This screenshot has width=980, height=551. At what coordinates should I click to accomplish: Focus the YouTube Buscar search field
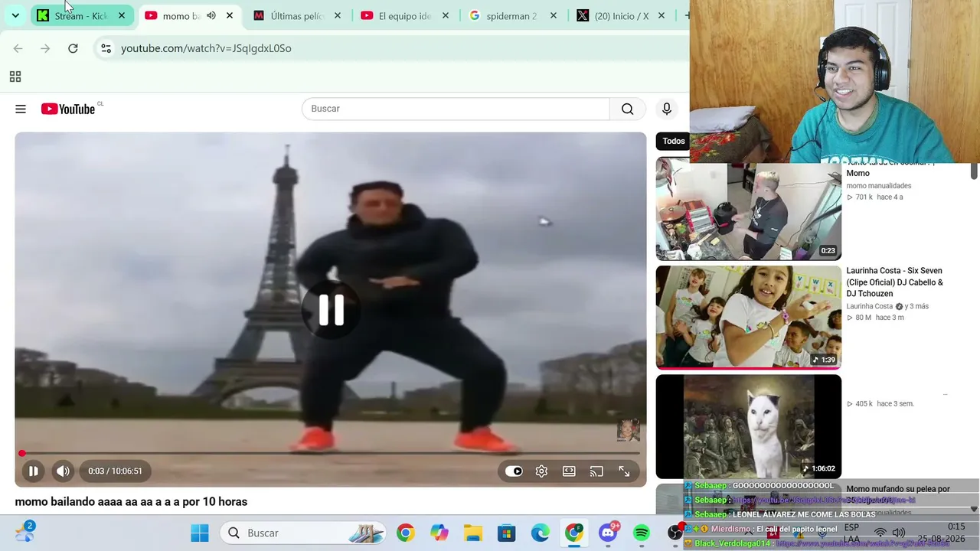tap(456, 109)
